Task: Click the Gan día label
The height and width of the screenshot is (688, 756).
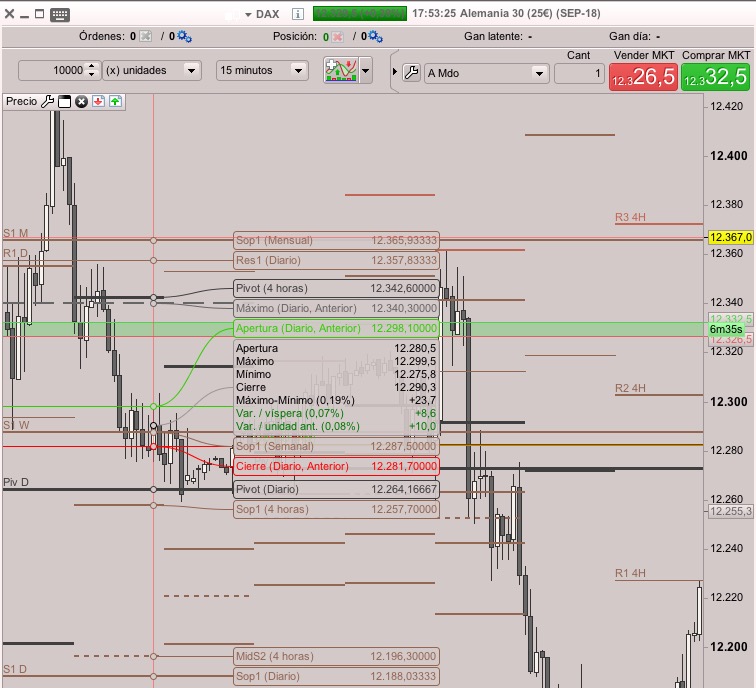Action: [x=630, y=36]
